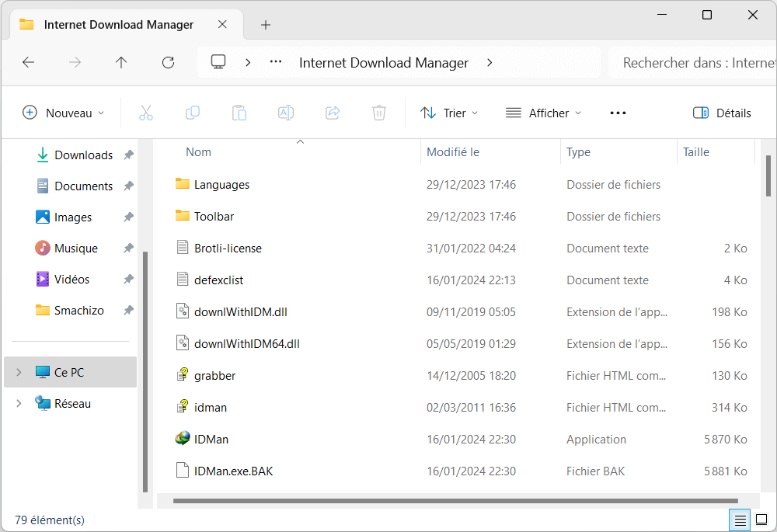Click the Paste clipboard icon
777x532 pixels.
[x=239, y=113]
